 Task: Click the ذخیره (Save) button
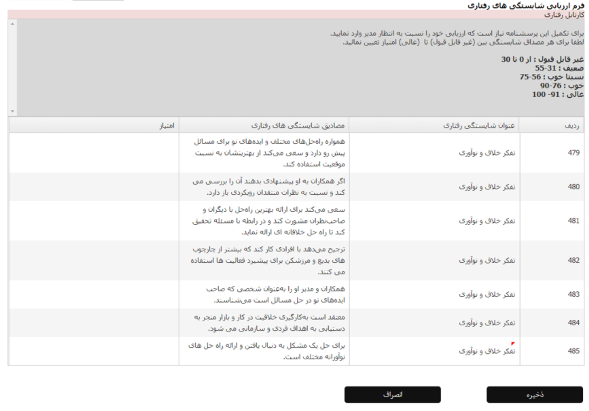[535, 395]
